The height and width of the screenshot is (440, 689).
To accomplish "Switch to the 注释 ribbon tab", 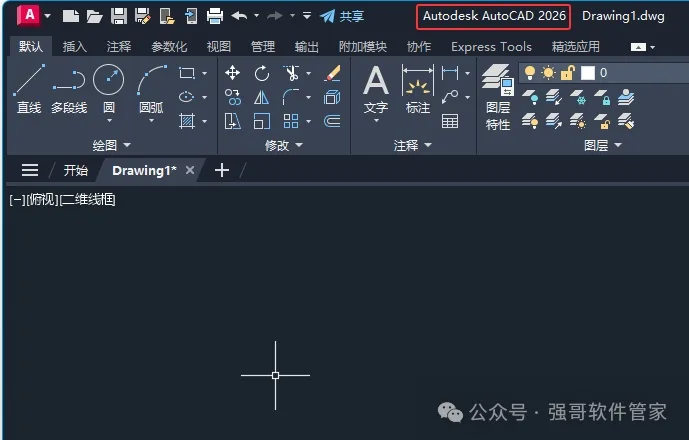I will (x=119, y=47).
